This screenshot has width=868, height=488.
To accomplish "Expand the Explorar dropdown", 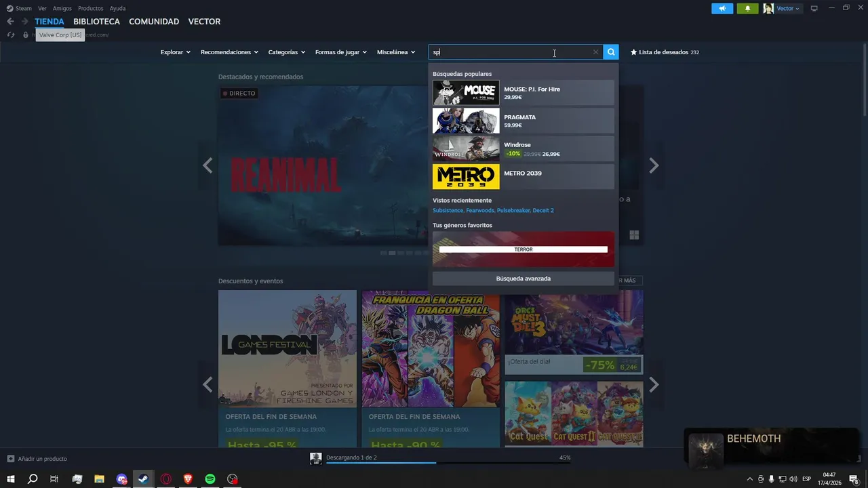I will coord(176,52).
